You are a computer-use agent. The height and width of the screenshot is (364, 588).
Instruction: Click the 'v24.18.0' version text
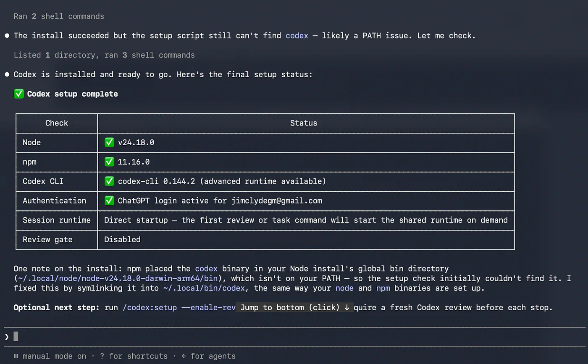pos(136,142)
